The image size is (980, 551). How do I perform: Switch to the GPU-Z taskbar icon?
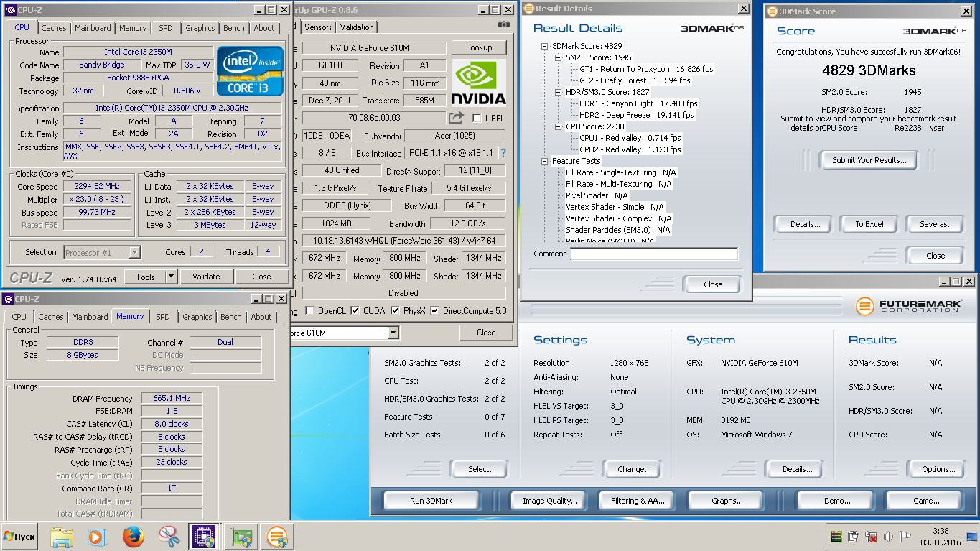[241, 537]
